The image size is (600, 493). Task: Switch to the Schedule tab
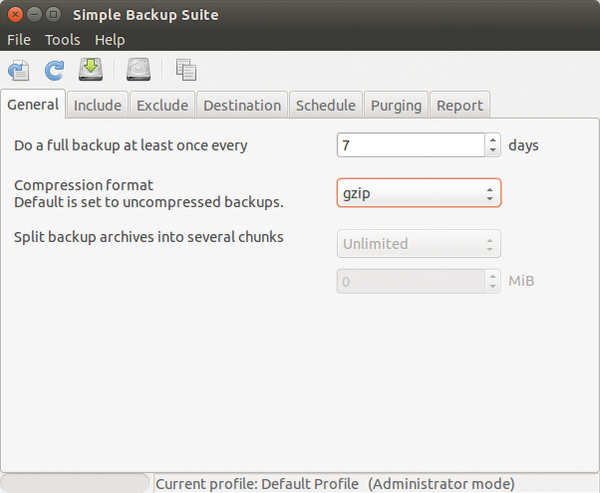[x=326, y=105]
